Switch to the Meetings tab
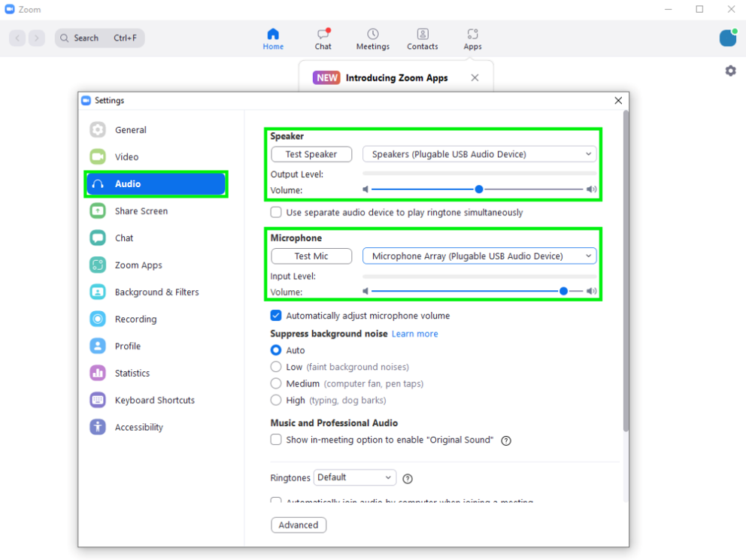This screenshot has width=746, height=560. pos(372,38)
